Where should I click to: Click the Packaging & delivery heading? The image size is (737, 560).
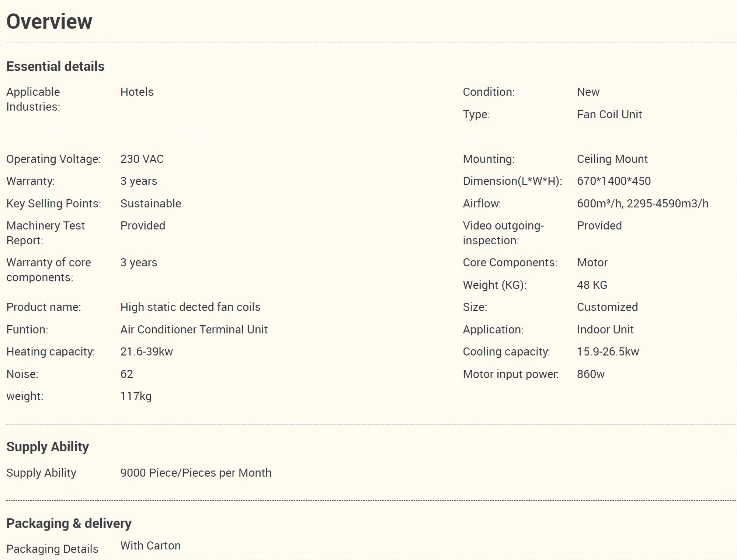[x=69, y=523]
